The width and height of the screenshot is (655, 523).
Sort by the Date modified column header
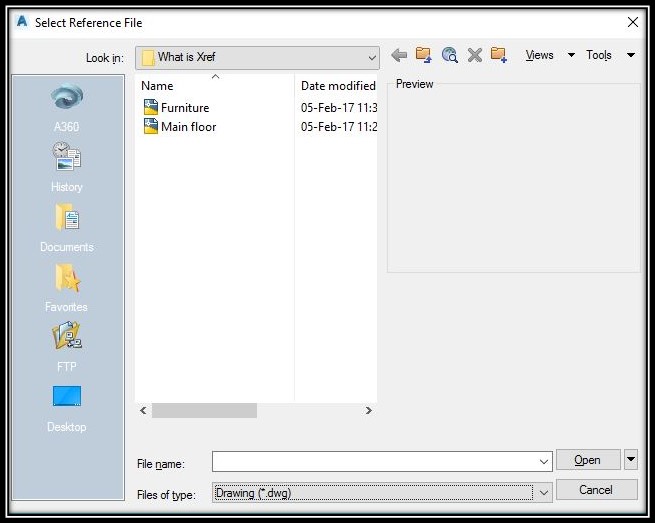[x=338, y=86]
